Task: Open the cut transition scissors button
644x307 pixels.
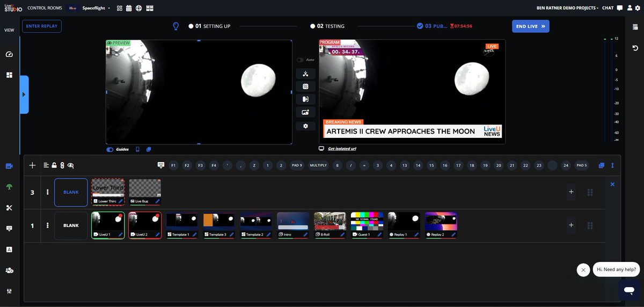Action: coord(305,74)
